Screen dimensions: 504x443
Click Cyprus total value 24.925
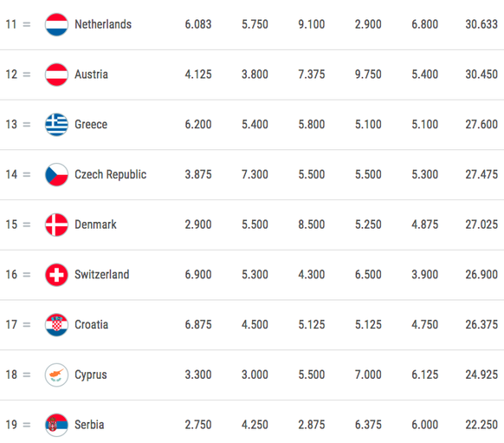click(481, 375)
